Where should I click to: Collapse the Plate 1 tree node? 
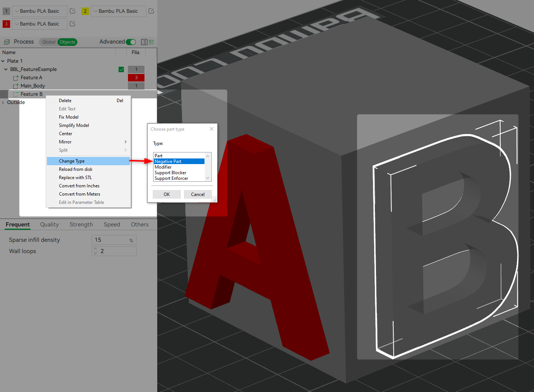click(x=3, y=60)
